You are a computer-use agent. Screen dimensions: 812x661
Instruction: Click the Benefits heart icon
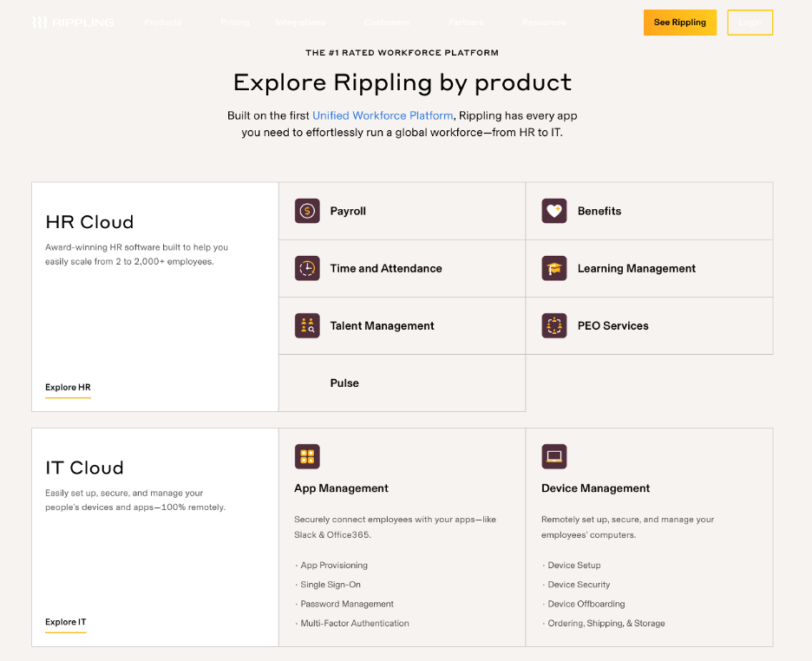click(554, 211)
